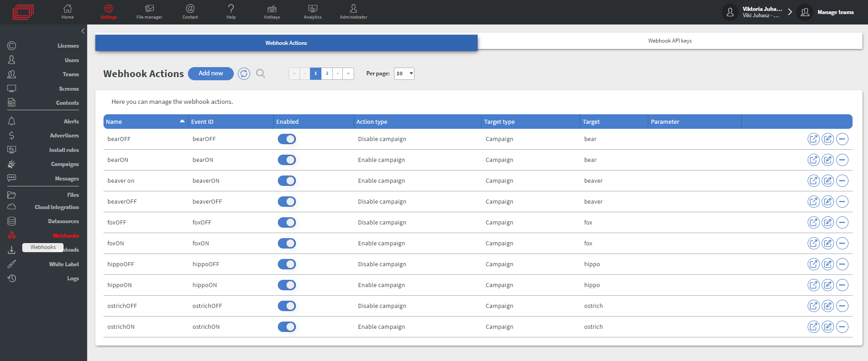Click the Manage teams button
Image resolution: width=868 pixels, height=361 pixels.
pos(827,12)
